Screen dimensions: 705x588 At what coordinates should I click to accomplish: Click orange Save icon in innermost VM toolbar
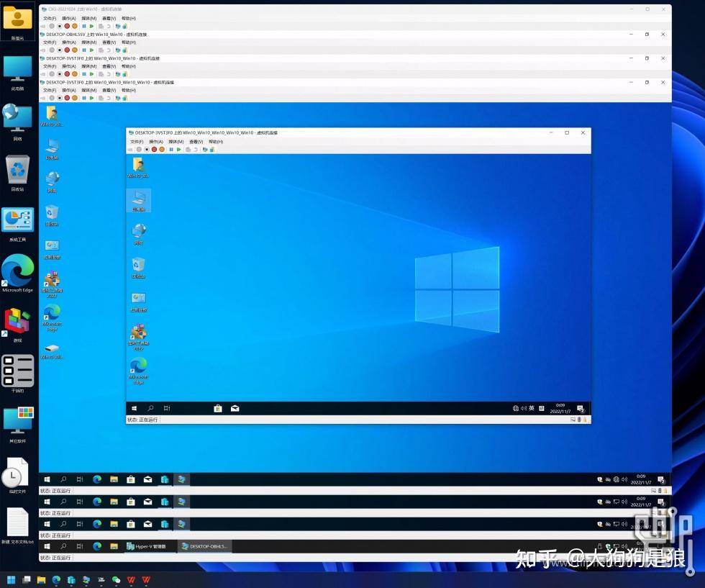[x=162, y=150]
